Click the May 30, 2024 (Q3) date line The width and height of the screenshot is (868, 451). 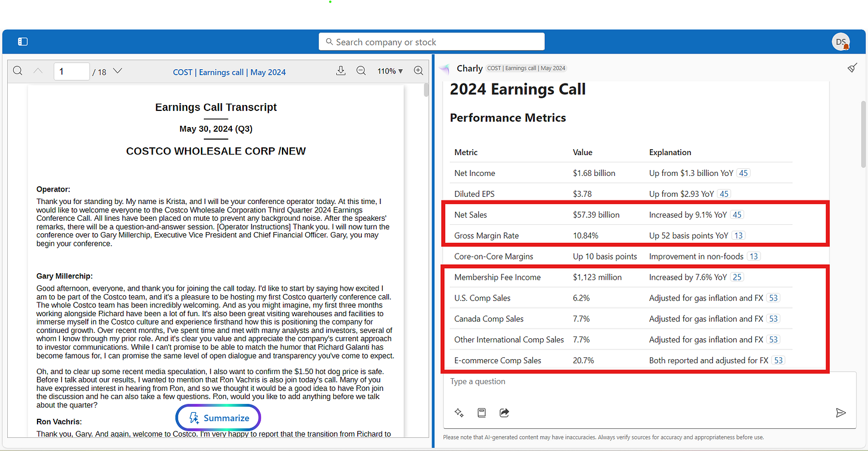(216, 129)
